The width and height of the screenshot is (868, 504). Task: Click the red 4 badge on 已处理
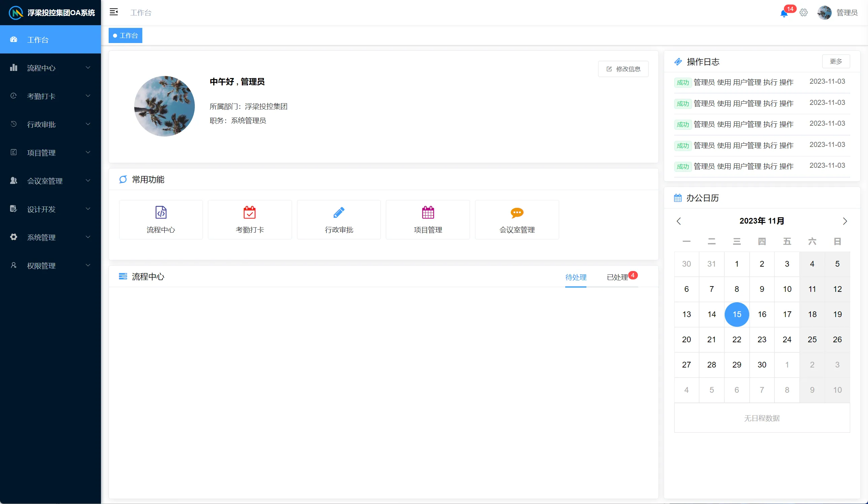[633, 275]
